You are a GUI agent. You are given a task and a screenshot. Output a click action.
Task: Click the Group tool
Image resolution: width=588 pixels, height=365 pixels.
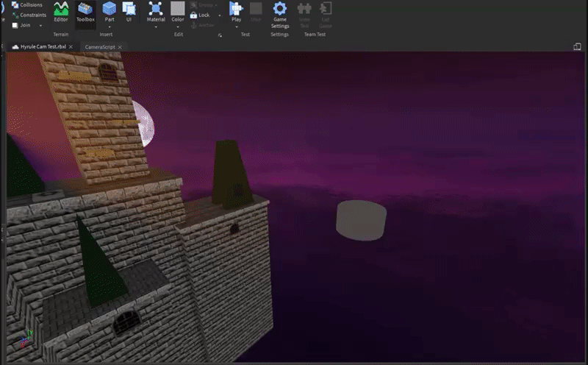204,5
